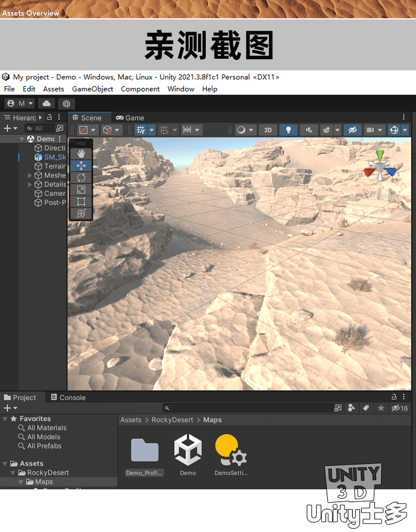
Task: Collapse the Favorites section in Project
Action: pos(6,419)
